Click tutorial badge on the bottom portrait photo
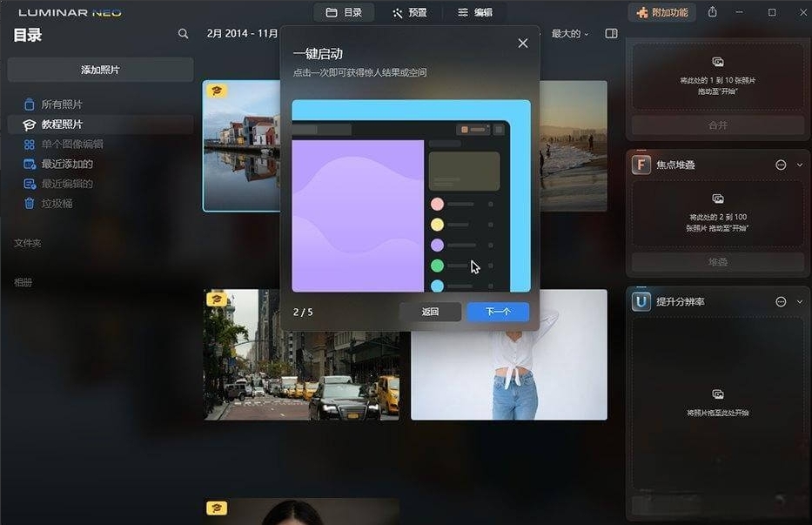Image resolution: width=812 pixels, height=525 pixels. point(217,508)
